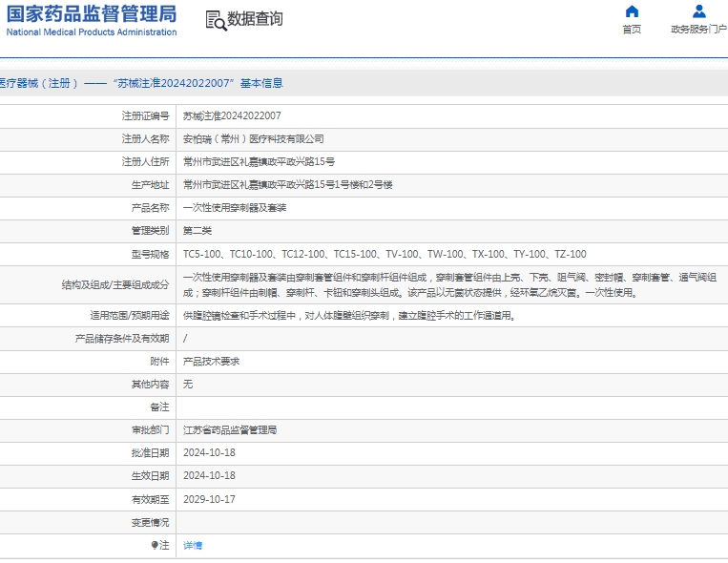Select approval date 2024-10-18 in 批准日期 row
The width and height of the screenshot is (728, 563).
(x=209, y=453)
